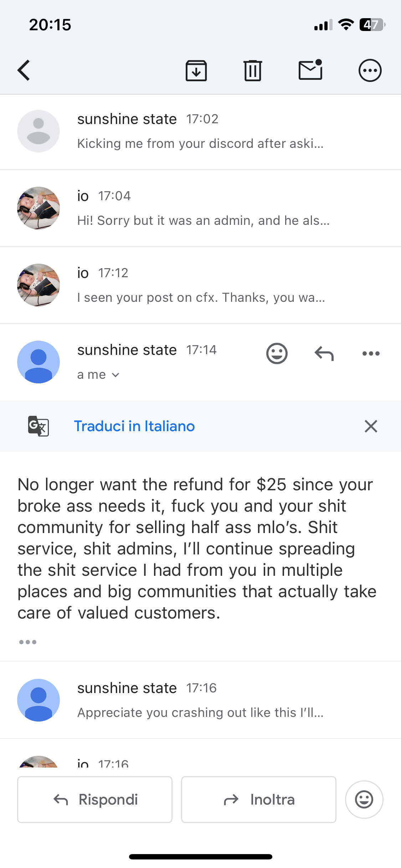Add emoji reaction to the 17:14 message

[277, 353]
